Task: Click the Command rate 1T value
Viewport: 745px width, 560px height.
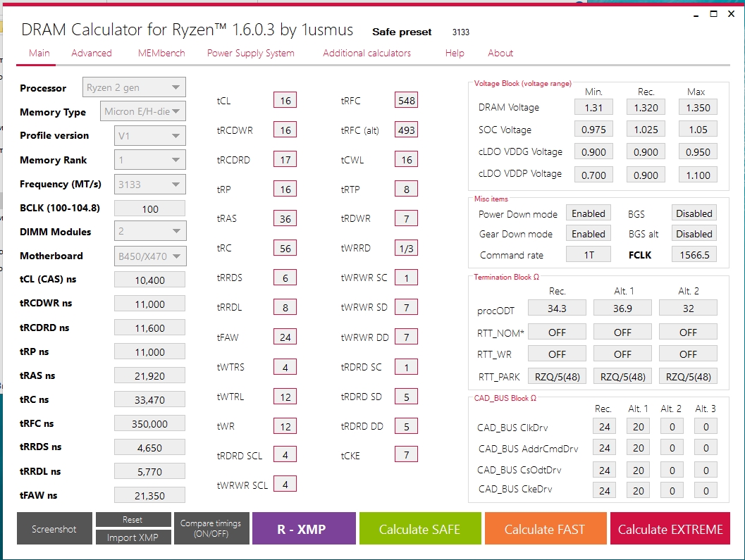Action: coord(589,254)
